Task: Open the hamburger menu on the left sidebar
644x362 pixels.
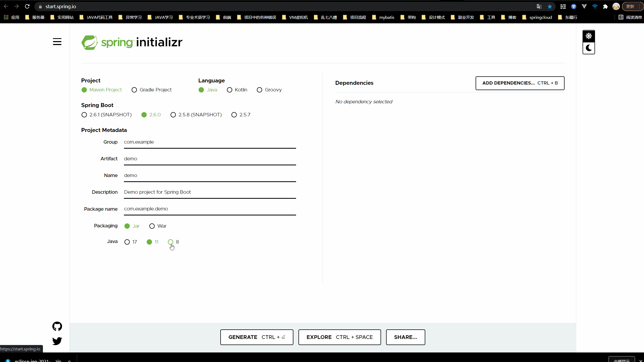Action: (57, 42)
